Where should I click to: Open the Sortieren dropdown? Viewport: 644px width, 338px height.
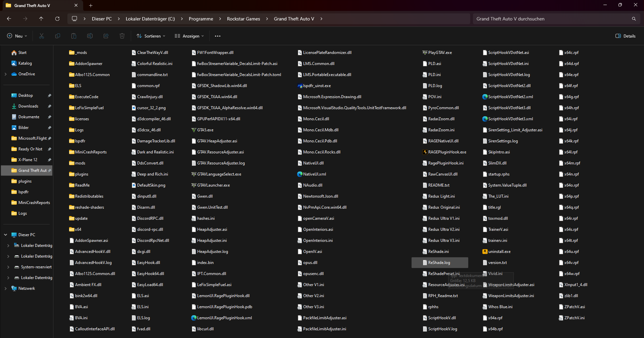point(151,36)
